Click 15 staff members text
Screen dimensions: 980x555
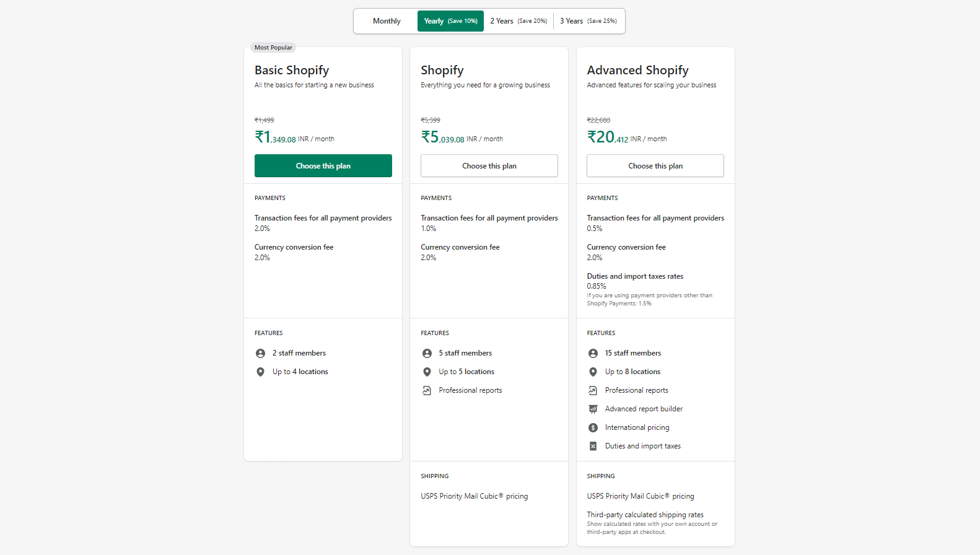coord(633,353)
